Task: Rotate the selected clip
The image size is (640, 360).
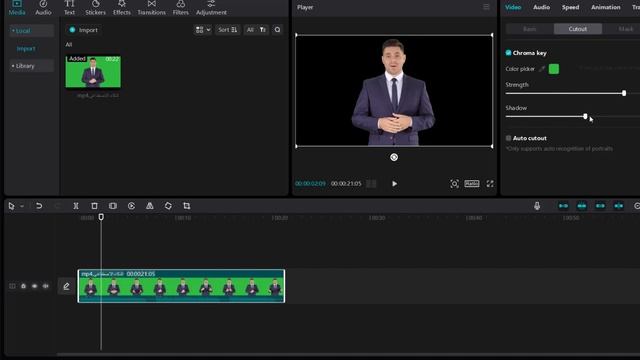Action: (x=168, y=206)
